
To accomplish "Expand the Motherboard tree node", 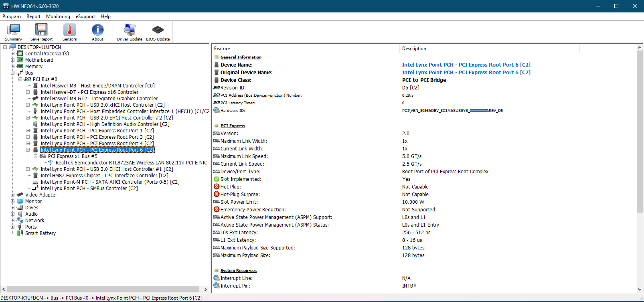I will point(12,60).
